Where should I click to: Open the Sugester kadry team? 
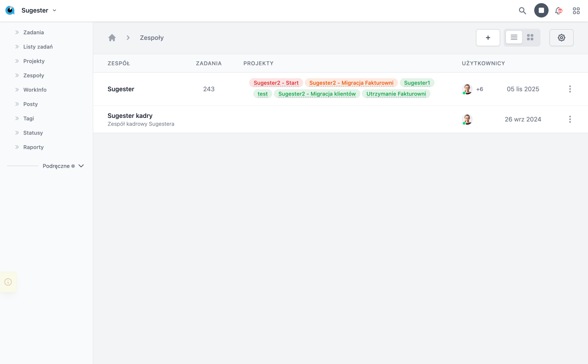point(130,116)
